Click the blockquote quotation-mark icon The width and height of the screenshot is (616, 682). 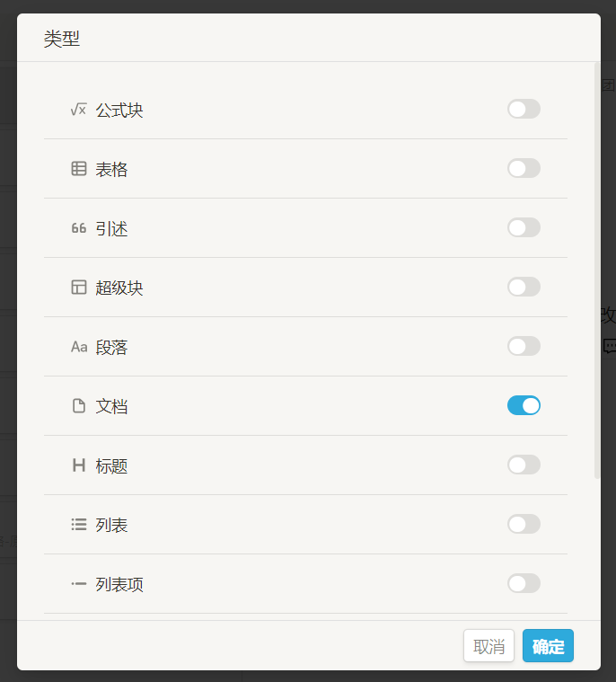[79, 228]
